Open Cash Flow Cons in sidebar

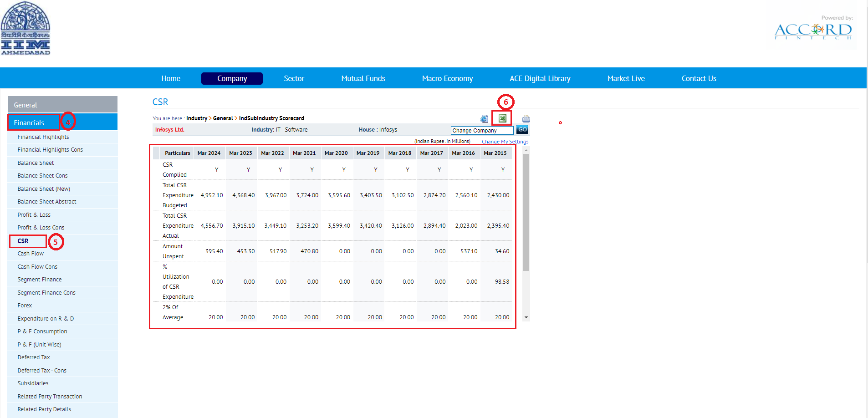37,267
